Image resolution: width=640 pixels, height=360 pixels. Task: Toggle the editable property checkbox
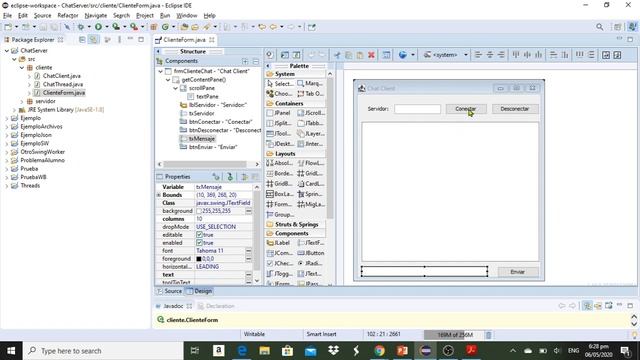coord(199,235)
